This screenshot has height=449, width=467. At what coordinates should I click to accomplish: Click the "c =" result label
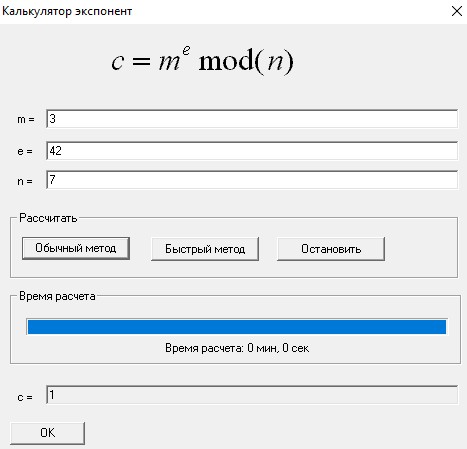tap(25, 397)
